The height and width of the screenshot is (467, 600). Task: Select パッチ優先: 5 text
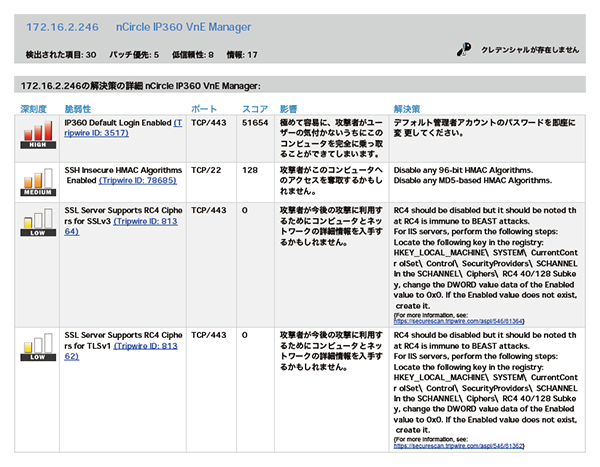click(x=134, y=55)
